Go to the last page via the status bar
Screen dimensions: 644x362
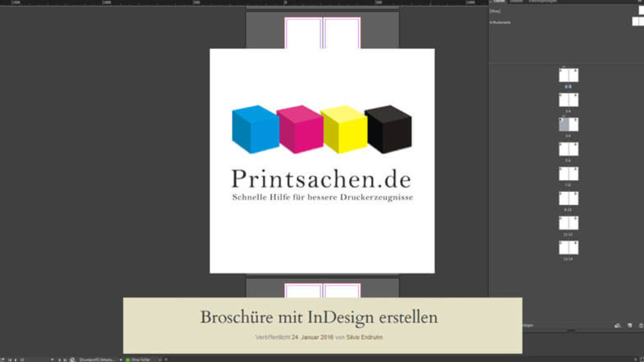coord(65,359)
